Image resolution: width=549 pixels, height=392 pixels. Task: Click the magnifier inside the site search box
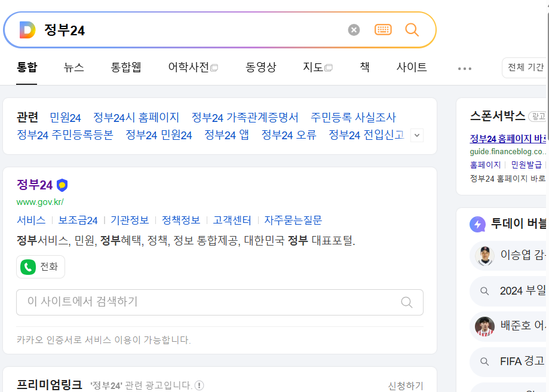pos(407,302)
